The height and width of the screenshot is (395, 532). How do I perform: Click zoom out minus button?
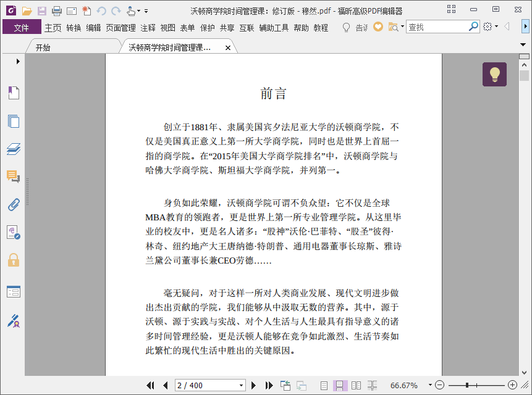439,385
